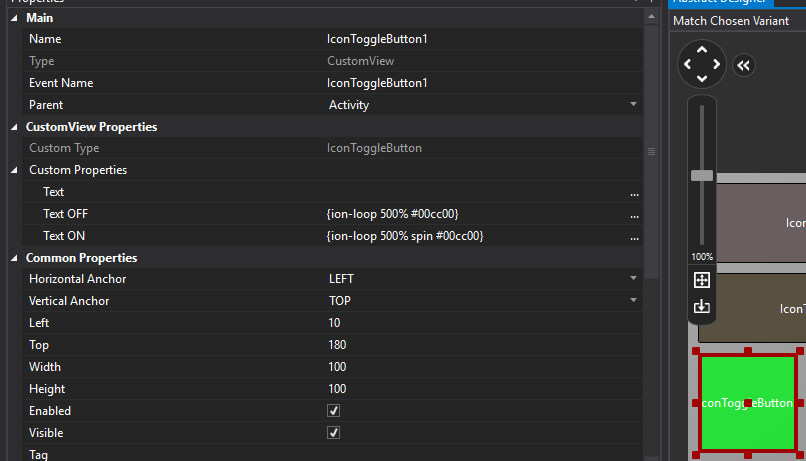Click the download arrow icon under zoom
The height and width of the screenshot is (461, 806).
coord(702,306)
